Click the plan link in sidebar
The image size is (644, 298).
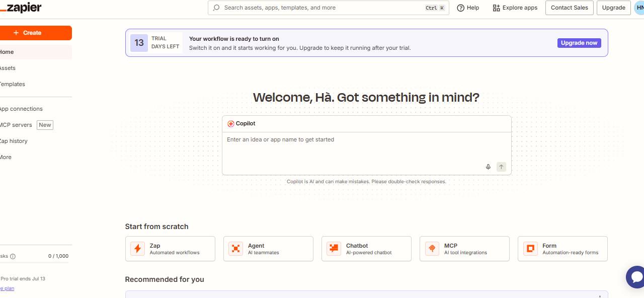click(x=7, y=288)
